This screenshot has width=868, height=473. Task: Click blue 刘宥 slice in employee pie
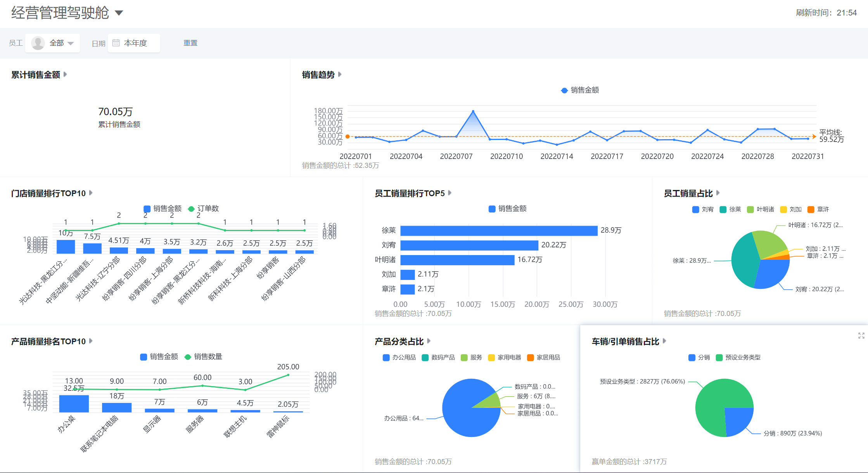click(772, 273)
